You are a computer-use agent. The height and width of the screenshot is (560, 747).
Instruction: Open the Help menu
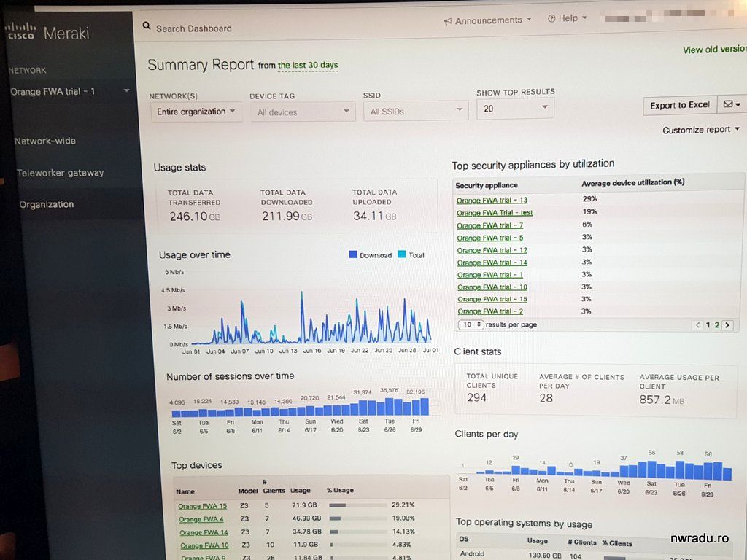click(x=567, y=18)
